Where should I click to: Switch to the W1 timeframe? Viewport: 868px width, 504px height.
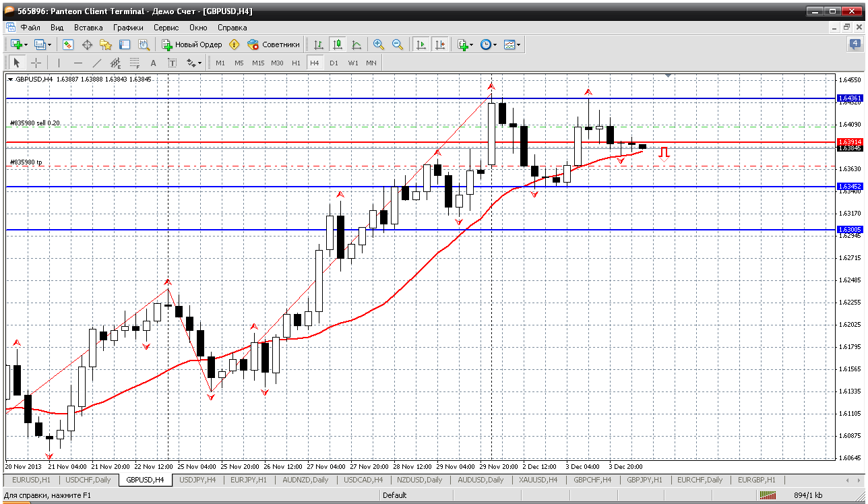click(353, 63)
